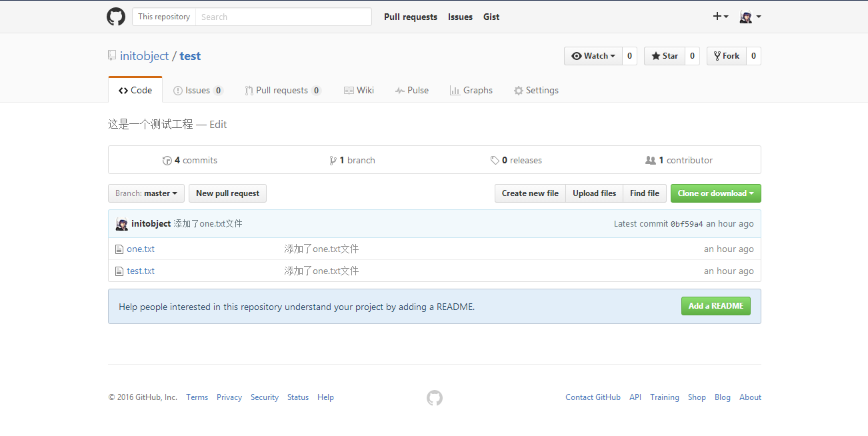Image resolution: width=868 pixels, height=436 pixels.
Task: Open the Watch dropdown button
Action: [x=593, y=56]
